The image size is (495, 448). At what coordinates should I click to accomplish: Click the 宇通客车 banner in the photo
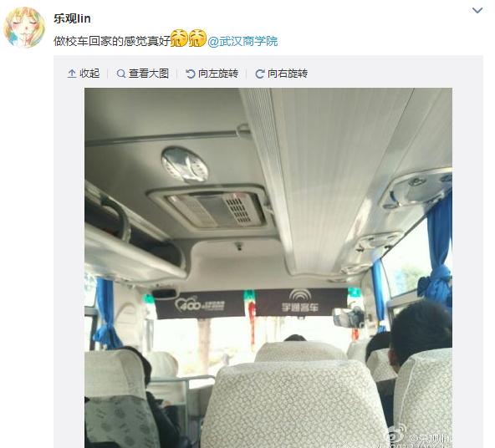point(300,302)
